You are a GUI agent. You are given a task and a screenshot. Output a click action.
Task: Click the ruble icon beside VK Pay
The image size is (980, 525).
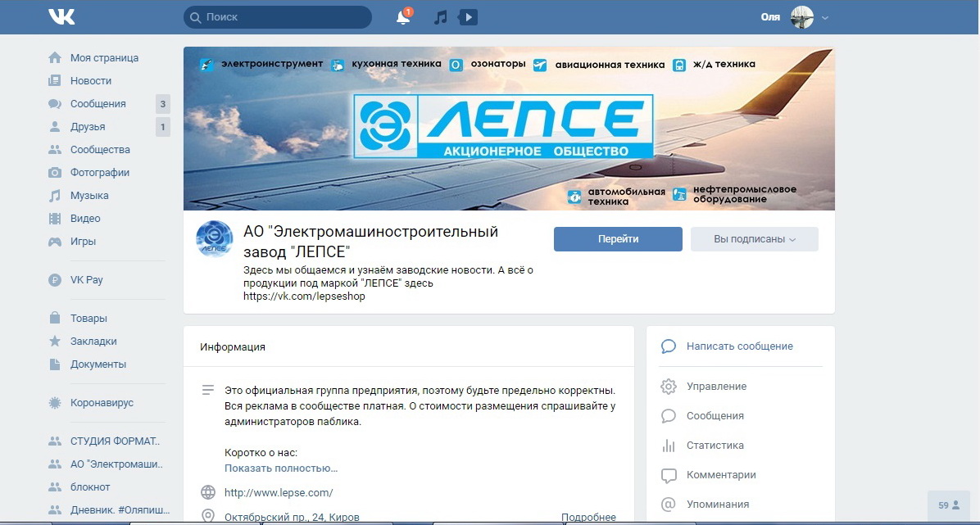55,280
